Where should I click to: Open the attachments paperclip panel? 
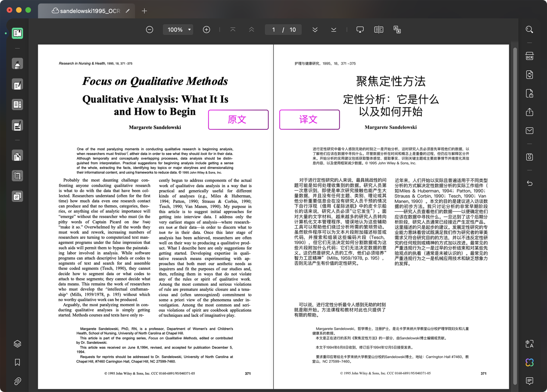17,381
